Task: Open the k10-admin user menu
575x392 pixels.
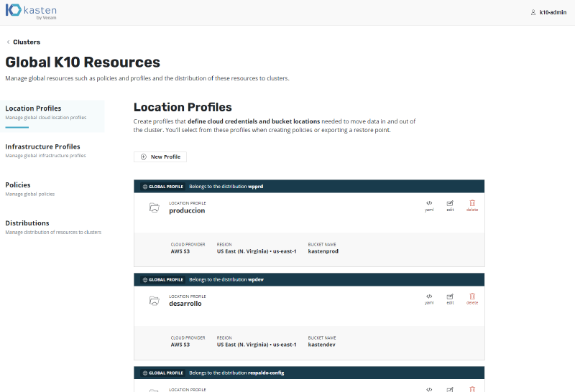Action: click(548, 12)
